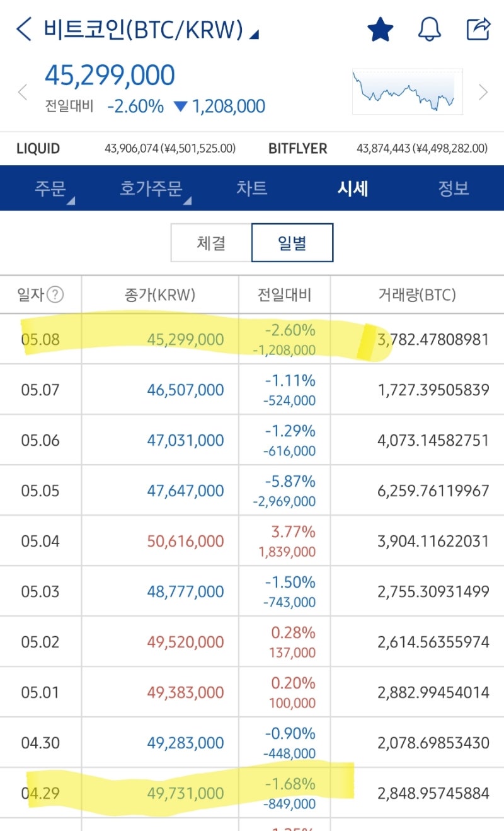504x831 pixels.
Task: Open the mini price chart thumbnail
Action: 405,90
